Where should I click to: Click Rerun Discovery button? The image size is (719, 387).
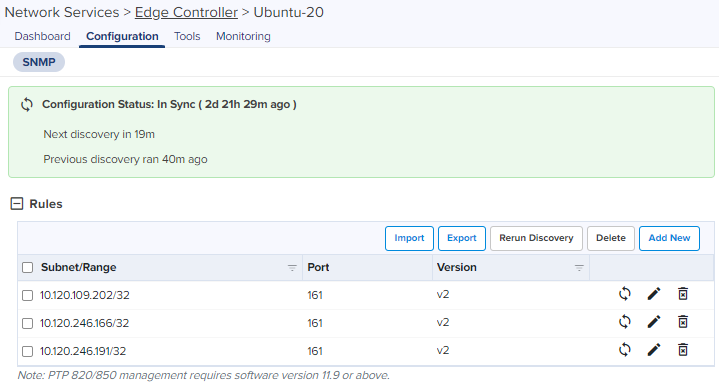pos(536,238)
